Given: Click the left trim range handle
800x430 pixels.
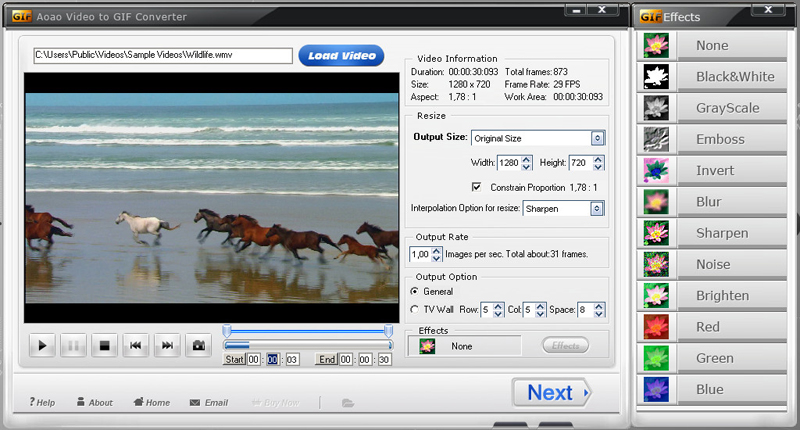Looking at the screenshot, I should (x=227, y=331).
